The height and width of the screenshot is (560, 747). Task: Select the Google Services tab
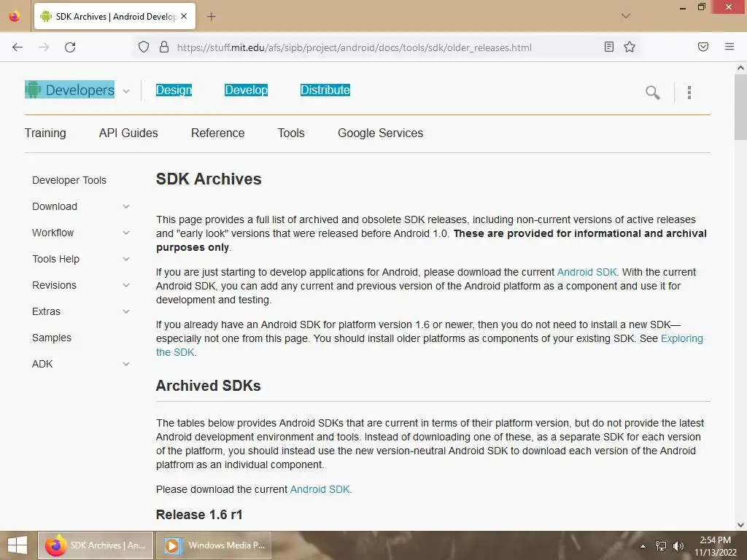point(380,133)
